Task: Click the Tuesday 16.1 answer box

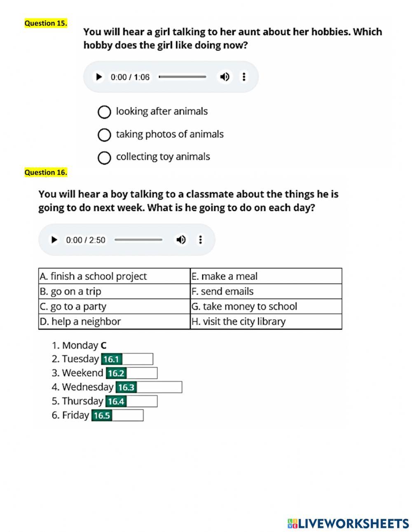Action: point(137,359)
